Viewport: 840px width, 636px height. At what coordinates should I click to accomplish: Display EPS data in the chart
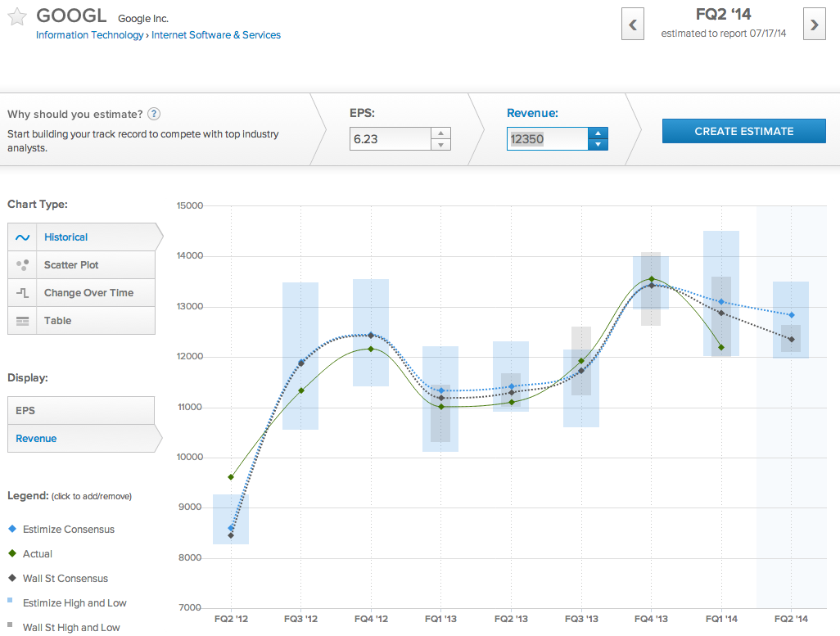click(81, 410)
